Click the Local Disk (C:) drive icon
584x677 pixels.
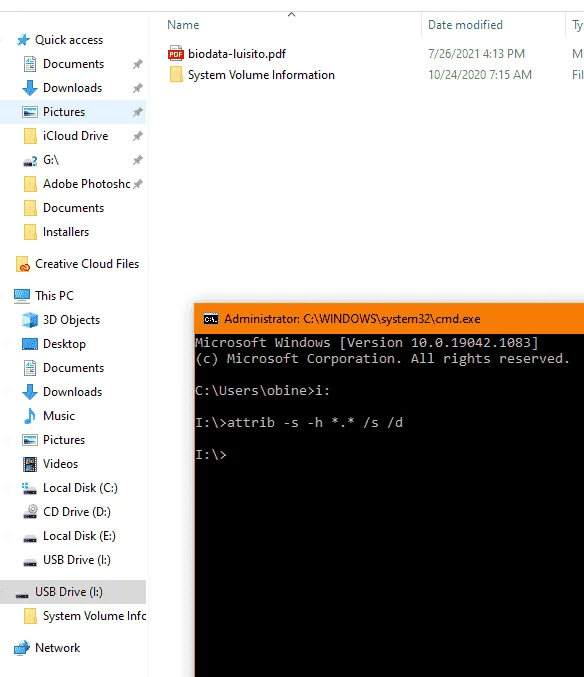pyautogui.click(x=29, y=488)
